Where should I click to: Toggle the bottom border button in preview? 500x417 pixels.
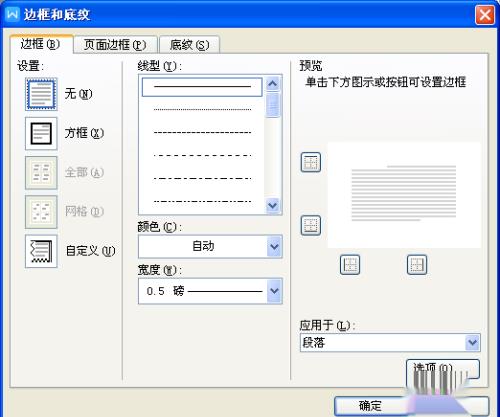(311, 225)
